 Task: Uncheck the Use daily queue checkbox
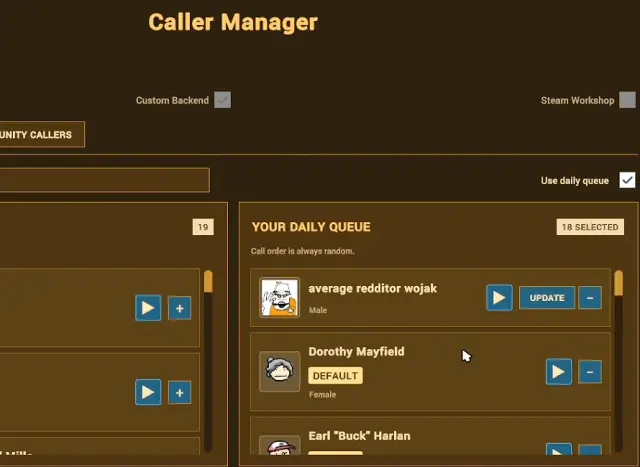(627, 180)
